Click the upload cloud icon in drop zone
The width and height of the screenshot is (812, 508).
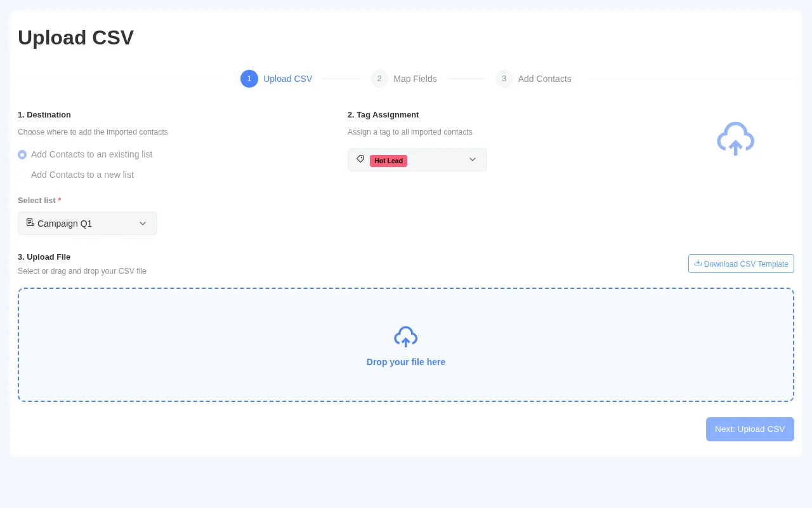click(x=406, y=337)
